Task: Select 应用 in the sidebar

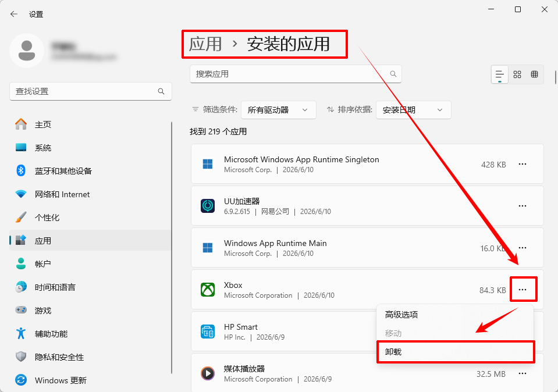Action: pos(91,241)
